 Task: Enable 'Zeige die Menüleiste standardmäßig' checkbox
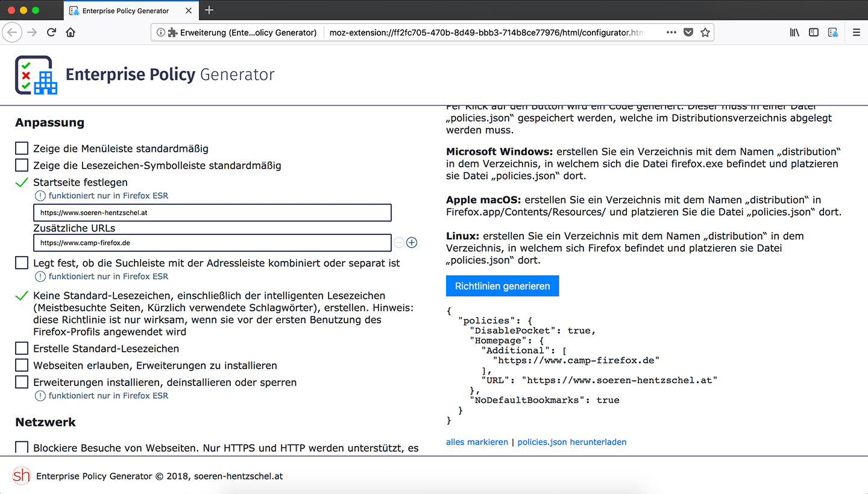[22, 148]
